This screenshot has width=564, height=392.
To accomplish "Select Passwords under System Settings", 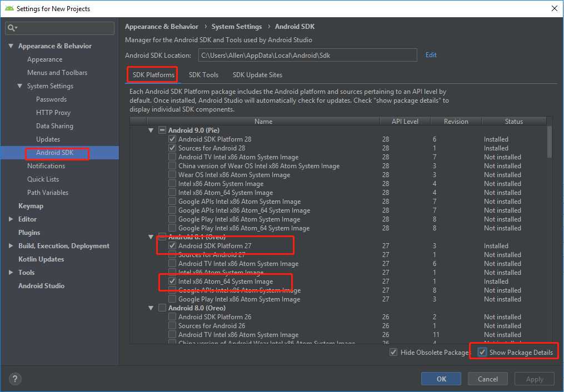I will 51,99.
